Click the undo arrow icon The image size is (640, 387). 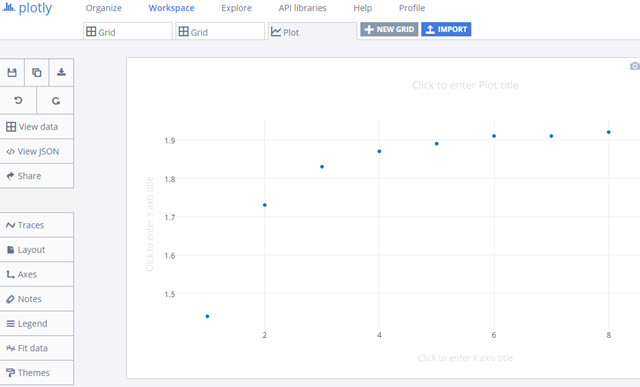(x=18, y=100)
